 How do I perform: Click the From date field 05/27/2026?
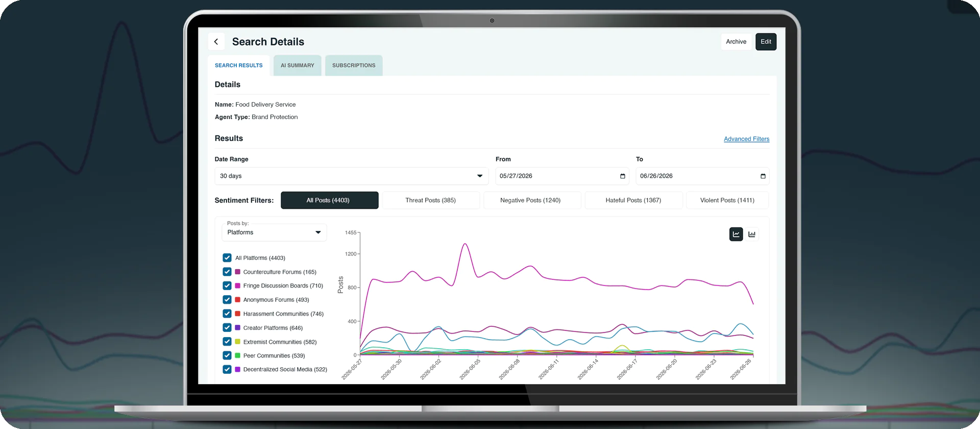[562, 176]
